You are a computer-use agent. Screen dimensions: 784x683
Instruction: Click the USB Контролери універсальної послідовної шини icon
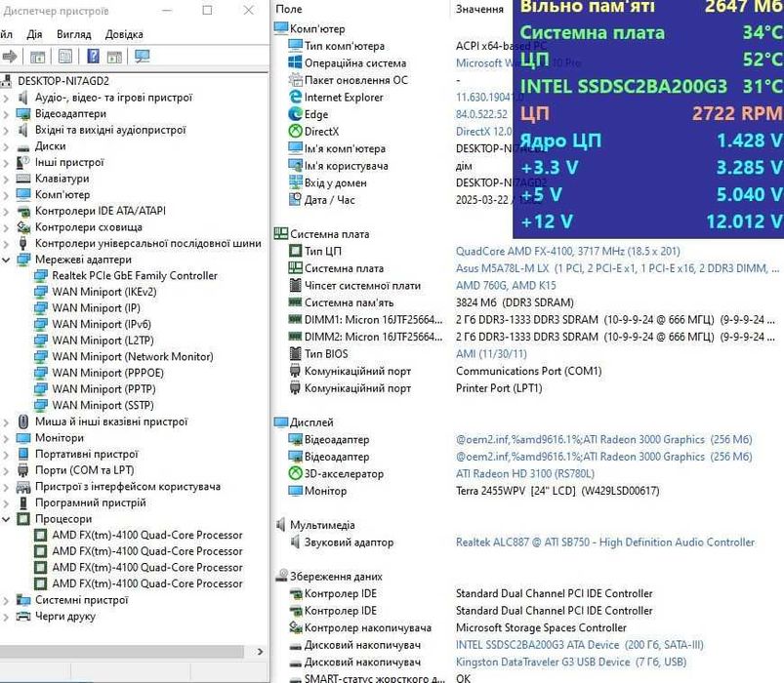(x=23, y=243)
